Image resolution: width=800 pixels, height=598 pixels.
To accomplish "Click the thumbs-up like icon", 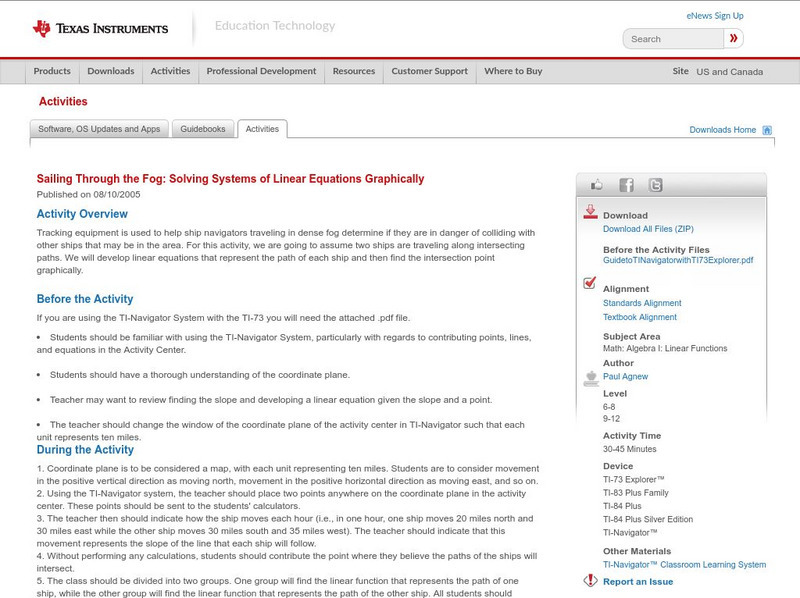I will 596,185.
